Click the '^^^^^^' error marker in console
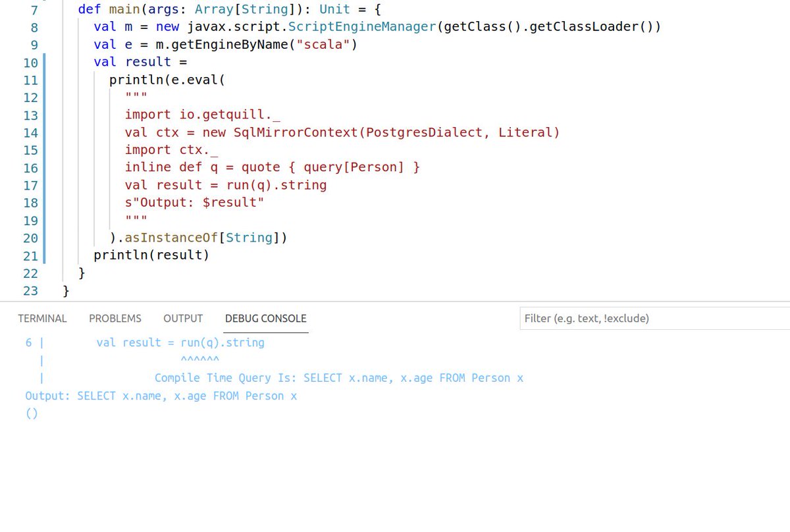The image size is (790, 532). [199, 360]
